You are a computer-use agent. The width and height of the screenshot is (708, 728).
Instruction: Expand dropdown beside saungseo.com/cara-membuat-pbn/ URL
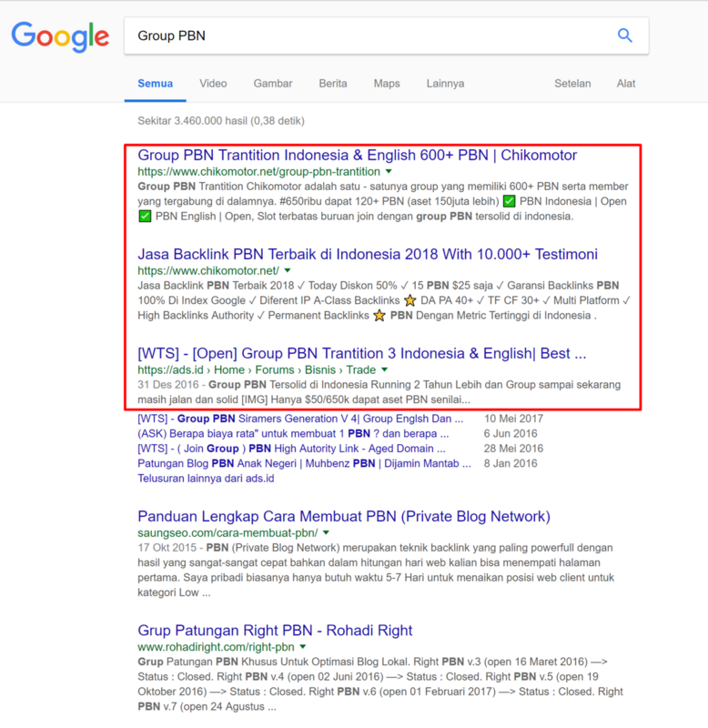pos(326,532)
